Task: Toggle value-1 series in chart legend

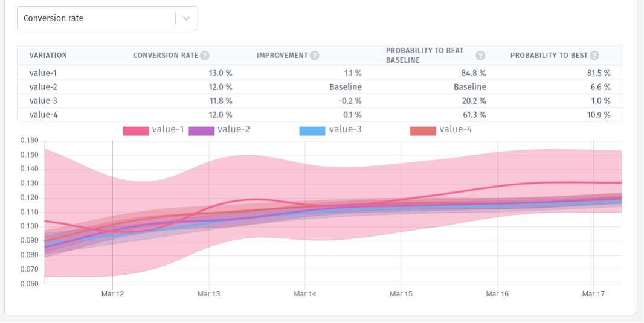Action: (168, 129)
